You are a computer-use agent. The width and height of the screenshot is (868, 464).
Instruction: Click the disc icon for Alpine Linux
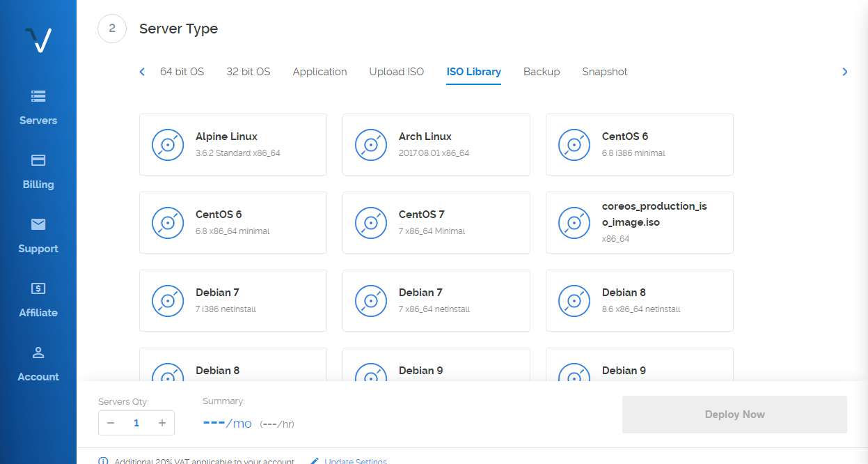[168, 144]
